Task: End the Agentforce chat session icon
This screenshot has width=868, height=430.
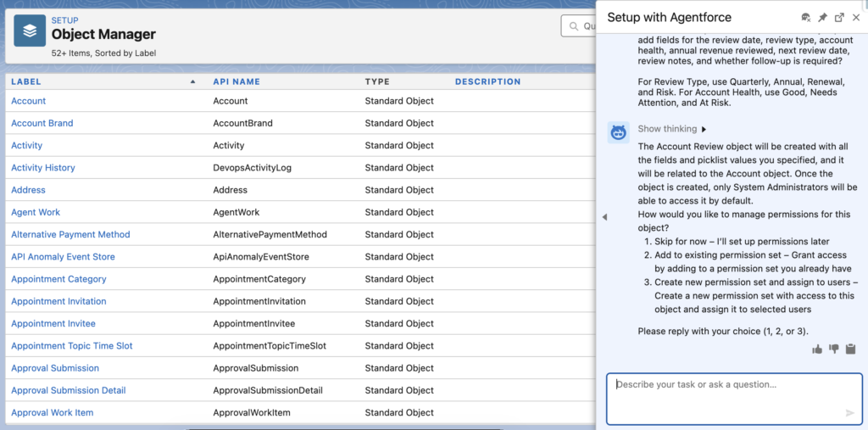Action: click(806, 18)
